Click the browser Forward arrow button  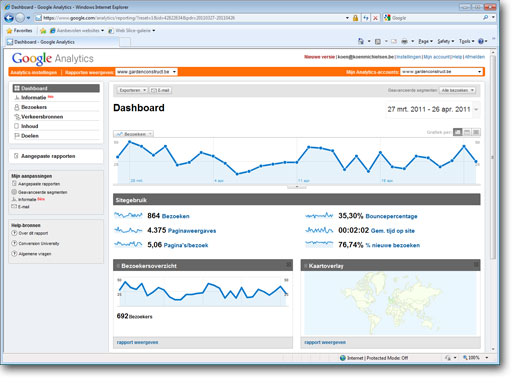[20, 18]
